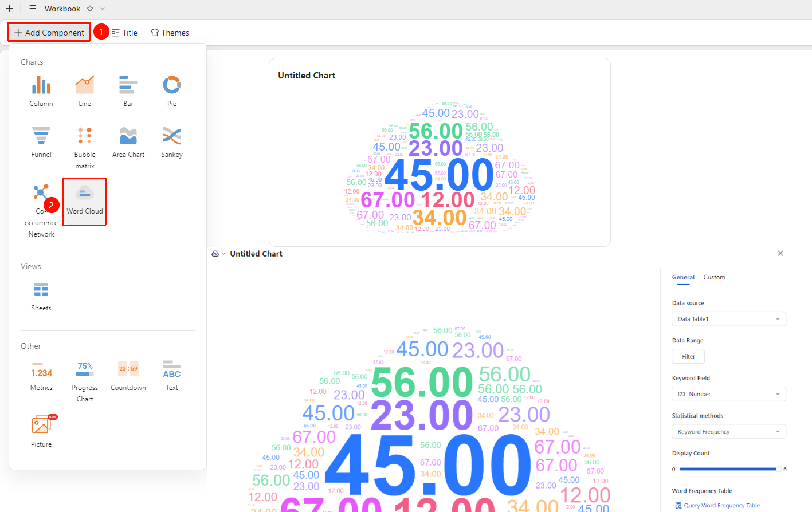Screen dimensions: 812x512
Task: Expand chart type switcher beside Untitled Chart
Action: click(218, 254)
